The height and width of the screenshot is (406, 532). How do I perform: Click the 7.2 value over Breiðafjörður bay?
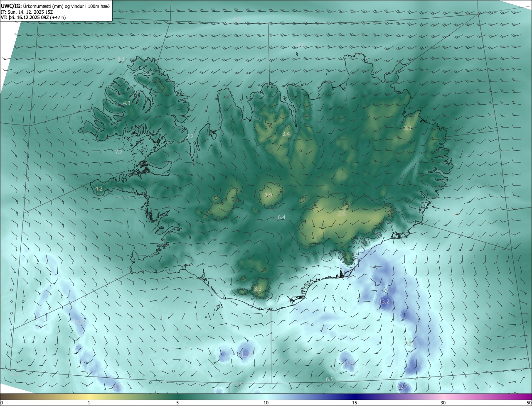[x=118, y=152]
